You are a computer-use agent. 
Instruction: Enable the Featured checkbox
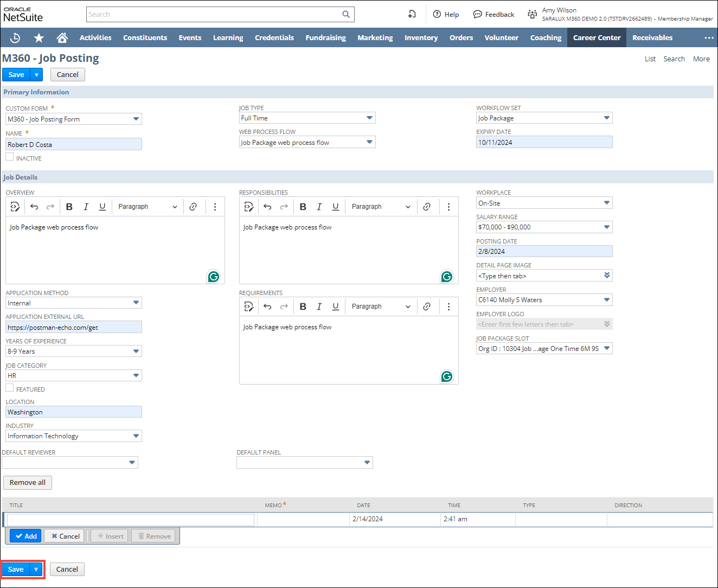point(10,388)
